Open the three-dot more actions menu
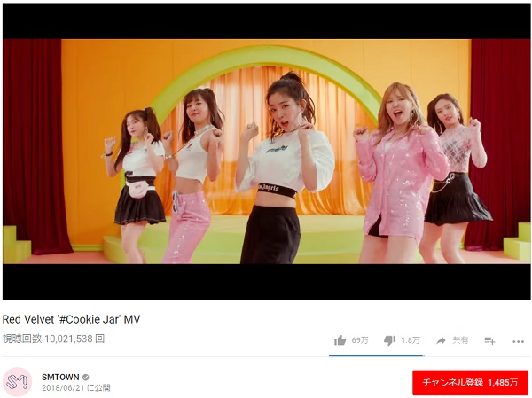This screenshot has height=398, width=532. [x=518, y=341]
